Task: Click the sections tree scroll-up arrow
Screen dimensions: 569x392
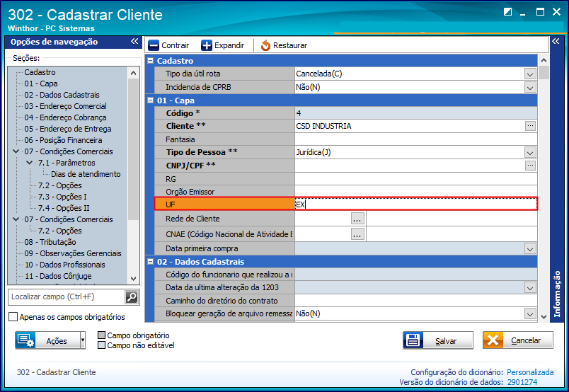Action: [134, 73]
